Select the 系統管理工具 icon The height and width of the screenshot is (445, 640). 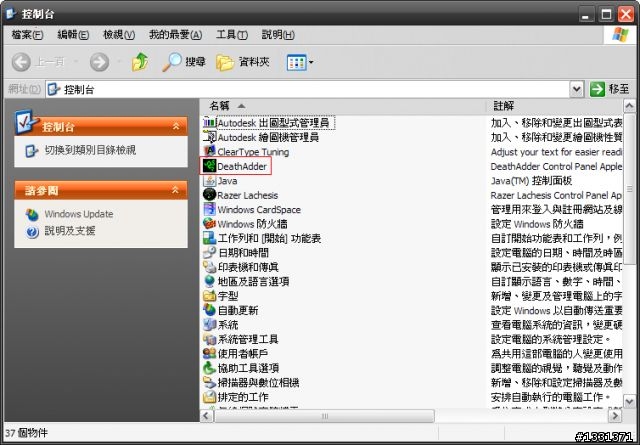click(209, 339)
